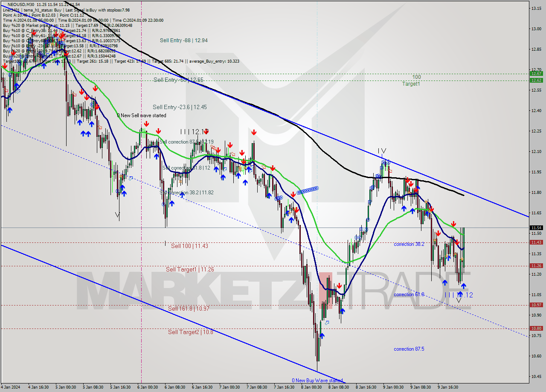Click the '8 Jan 16:30' time axis label
The width and height of the screenshot is (546, 392).
coord(366,387)
